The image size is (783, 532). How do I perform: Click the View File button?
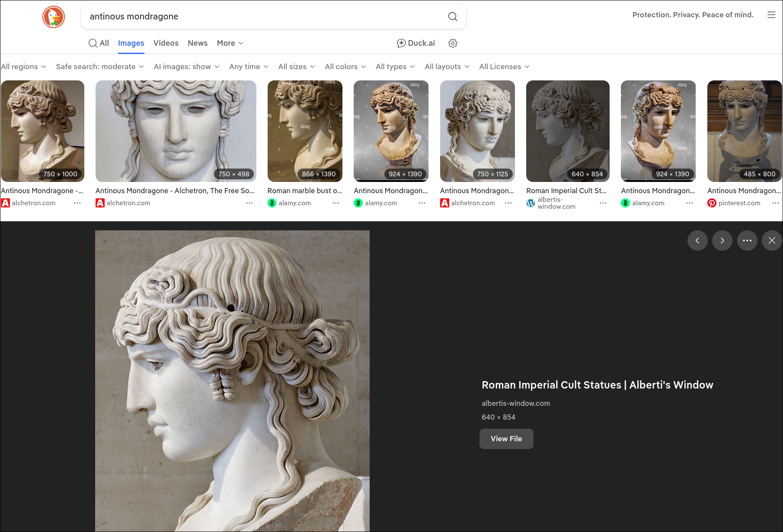(506, 439)
